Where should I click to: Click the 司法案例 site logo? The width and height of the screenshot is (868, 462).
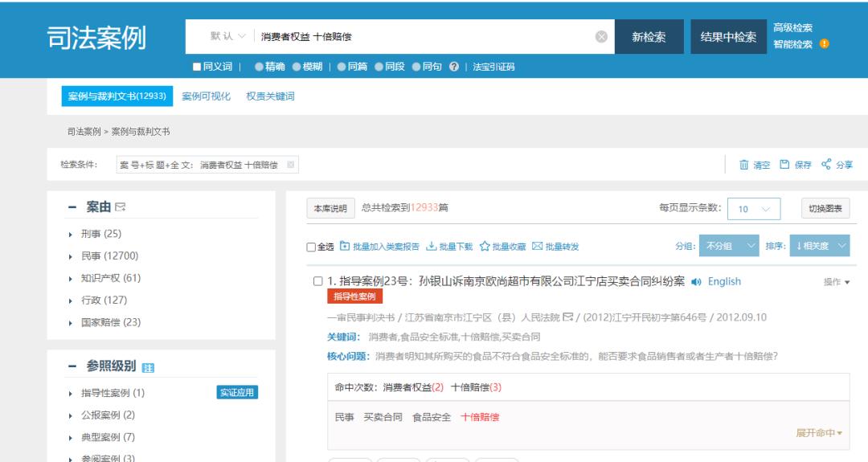[97, 38]
